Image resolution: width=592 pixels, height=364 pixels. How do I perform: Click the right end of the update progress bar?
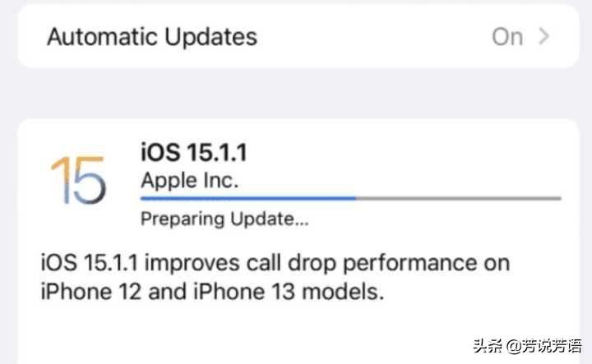tap(559, 198)
